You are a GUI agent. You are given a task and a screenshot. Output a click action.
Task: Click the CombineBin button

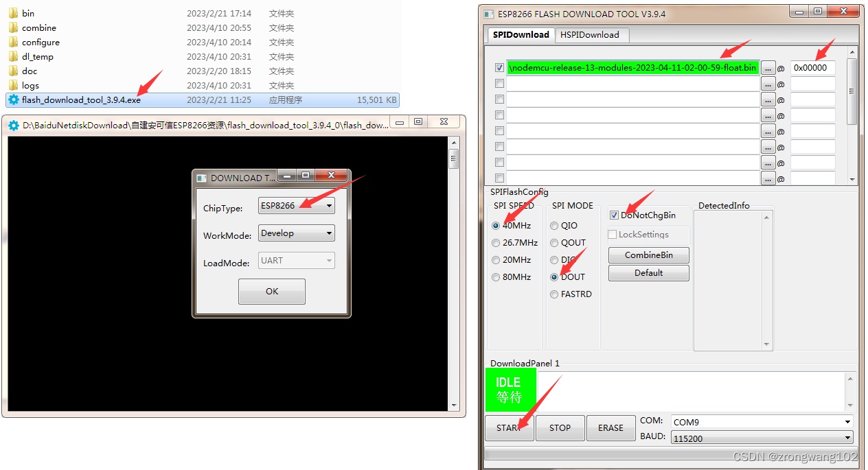pyautogui.click(x=648, y=255)
